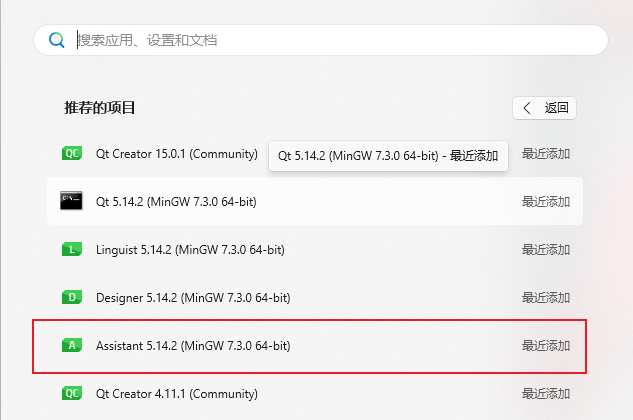The image size is (633, 420).
Task: Click the Qt 5.14.2 最近添加 tooltip popup
Action: click(388, 156)
